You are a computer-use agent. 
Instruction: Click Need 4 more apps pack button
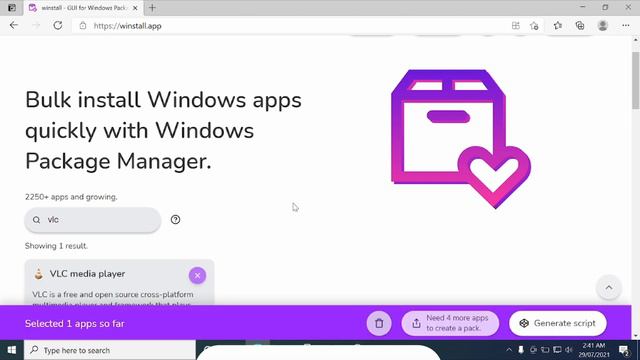click(x=450, y=323)
